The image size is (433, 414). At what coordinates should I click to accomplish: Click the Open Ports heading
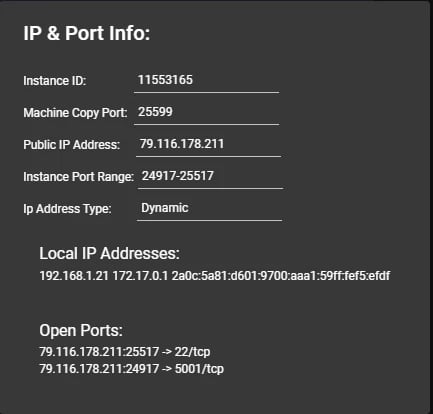tap(81, 330)
